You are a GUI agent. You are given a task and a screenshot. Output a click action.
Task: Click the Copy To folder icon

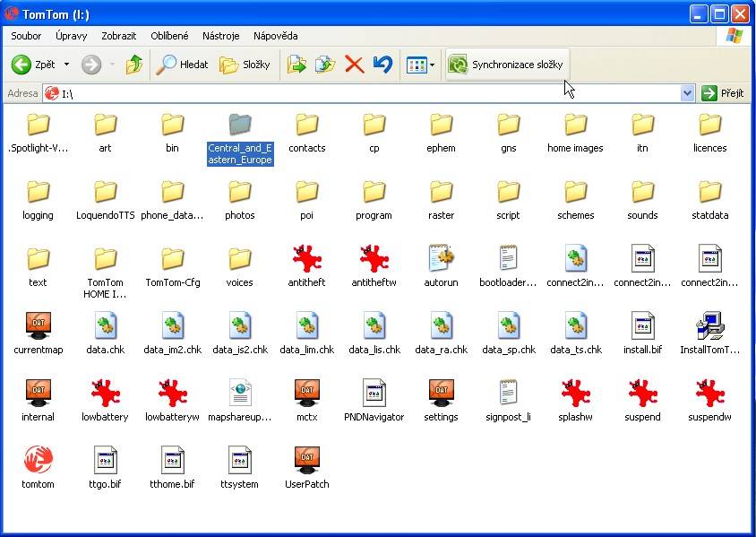325,65
